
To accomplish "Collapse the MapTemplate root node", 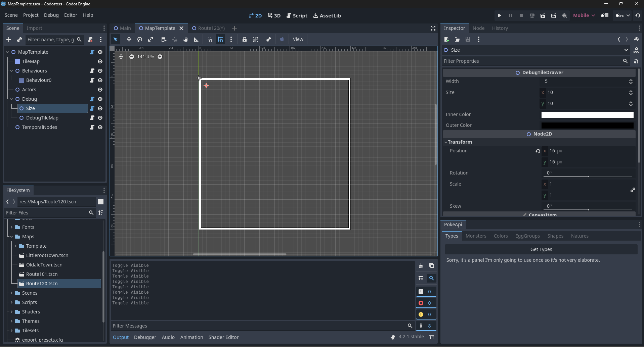I will 7,52.
